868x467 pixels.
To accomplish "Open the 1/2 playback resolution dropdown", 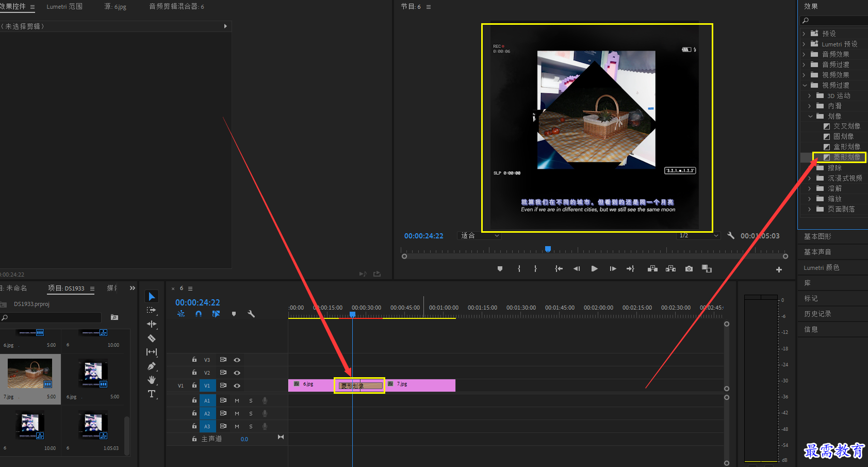I will pyautogui.click(x=698, y=235).
